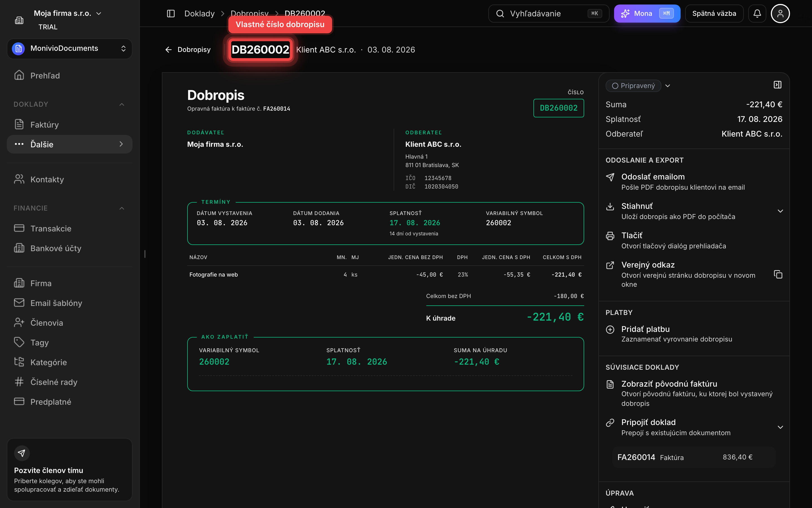Click the -180,00 € Celkom bez DPH value
812x508 pixels.
(x=569, y=296)
